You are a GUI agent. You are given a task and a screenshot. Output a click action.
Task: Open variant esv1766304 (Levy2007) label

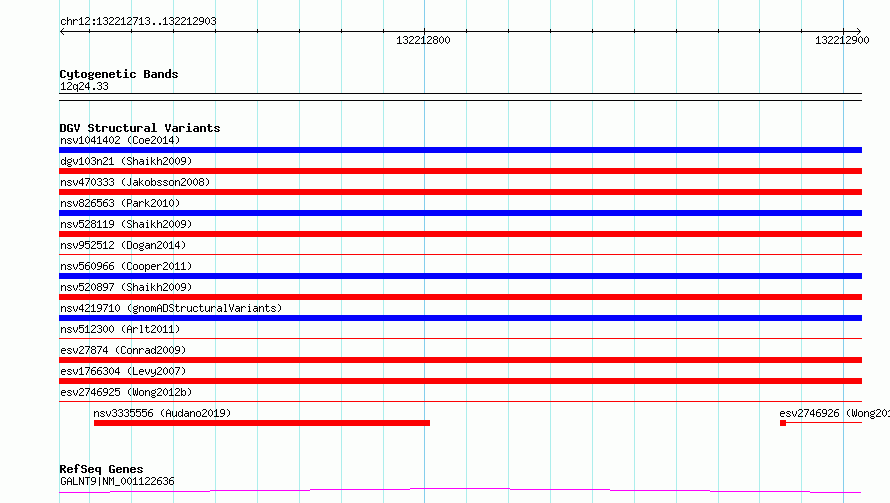coord(123,371)
